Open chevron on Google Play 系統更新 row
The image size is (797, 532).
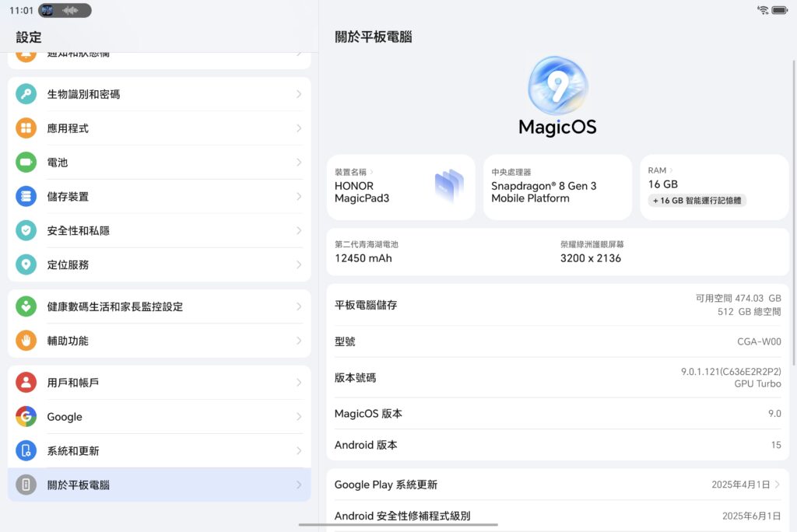click(x=778, y=485)
